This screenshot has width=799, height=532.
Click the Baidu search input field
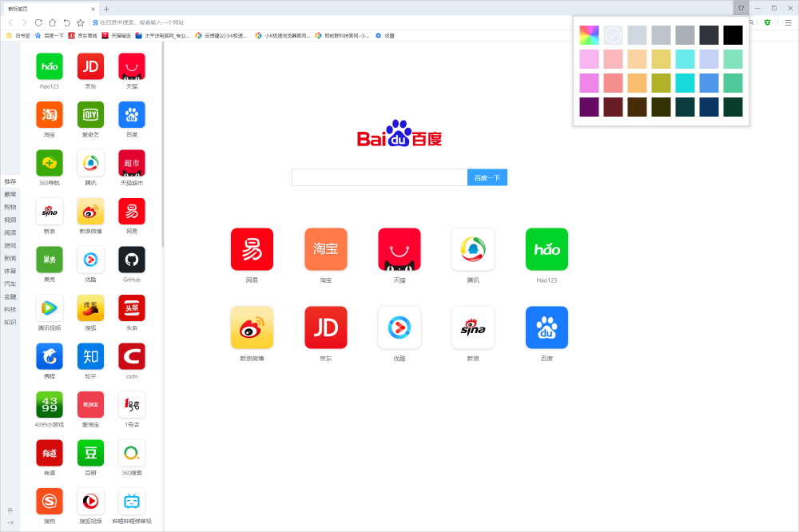[x=380, y=177]
